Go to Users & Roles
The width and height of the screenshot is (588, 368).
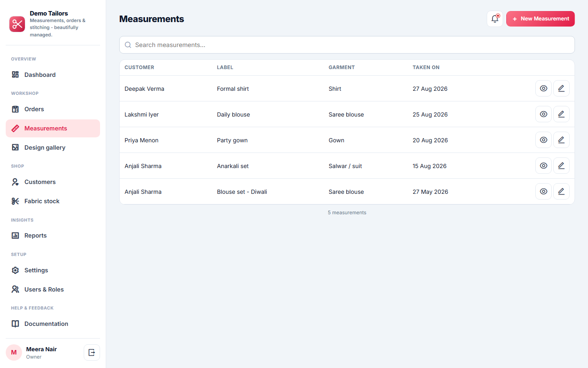pyautogui.click(x=53, y=289)
